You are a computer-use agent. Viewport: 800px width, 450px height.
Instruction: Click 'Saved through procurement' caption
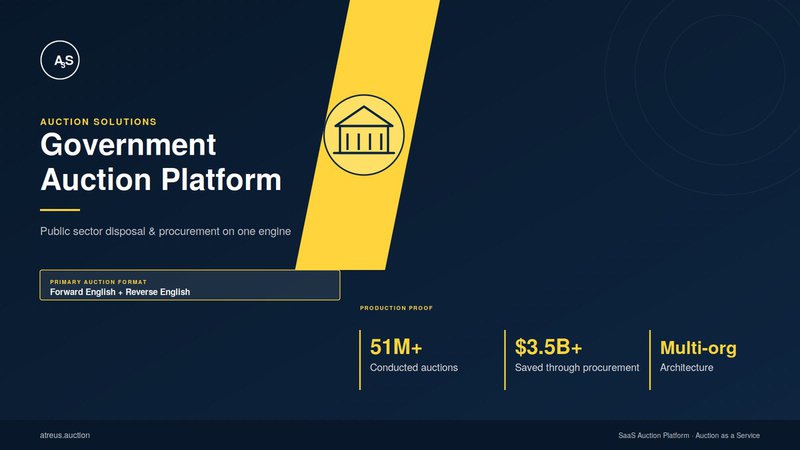[577, 367]
